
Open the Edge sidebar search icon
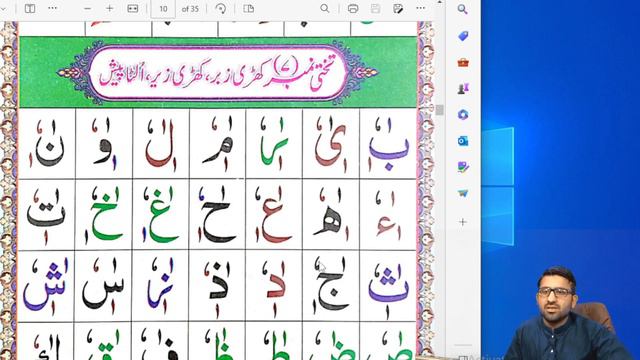point(462,9)
